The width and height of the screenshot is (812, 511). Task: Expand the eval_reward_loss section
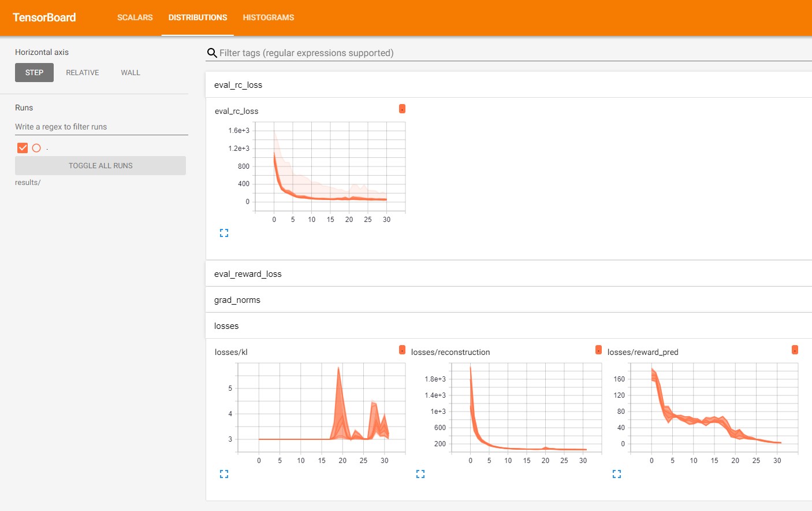click(509, 274)
